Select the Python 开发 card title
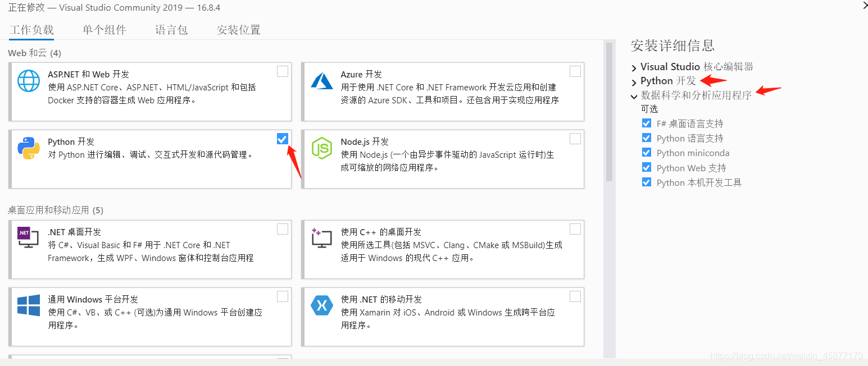The width and height of the screenshot is (868, 366). [71, 142]
